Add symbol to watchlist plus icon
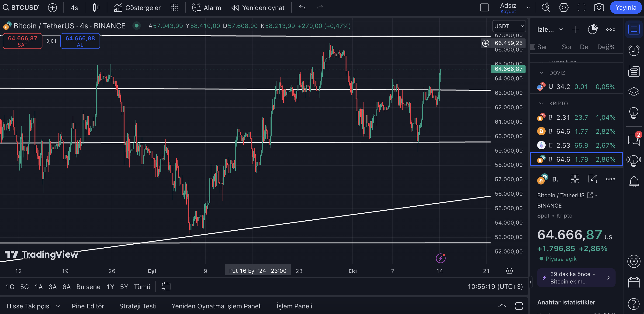 (x=575, y=30)
